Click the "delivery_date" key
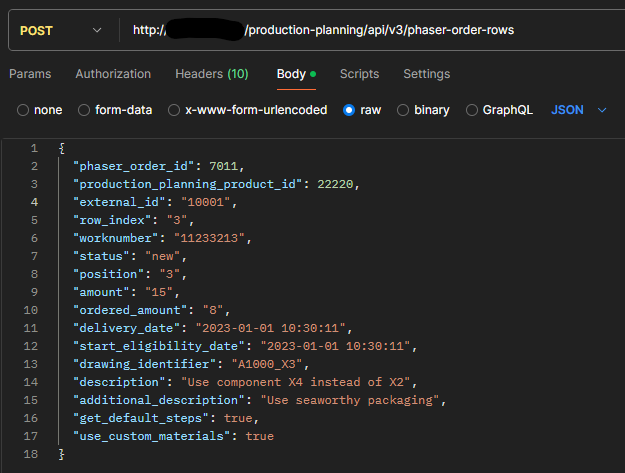This screenshot has width=625, height=473. [x=126, y=328]
